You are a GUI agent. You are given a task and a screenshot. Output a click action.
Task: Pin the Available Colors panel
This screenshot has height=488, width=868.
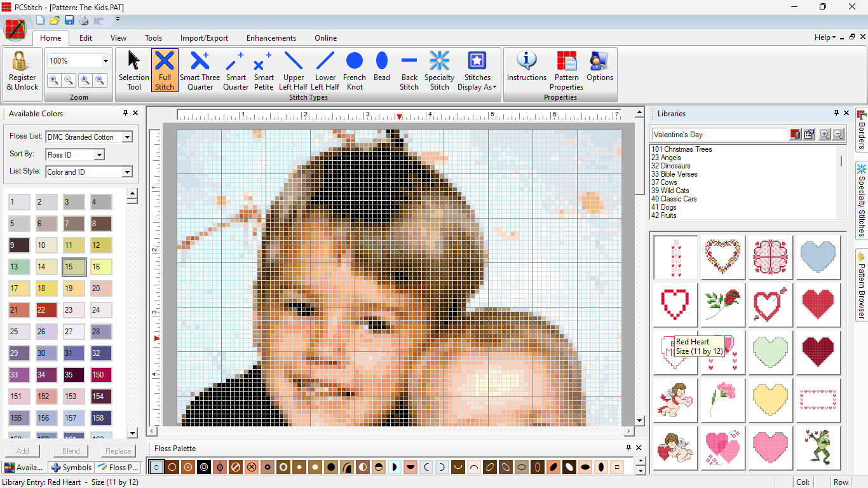pyautogui.click(x=125, y=113)
